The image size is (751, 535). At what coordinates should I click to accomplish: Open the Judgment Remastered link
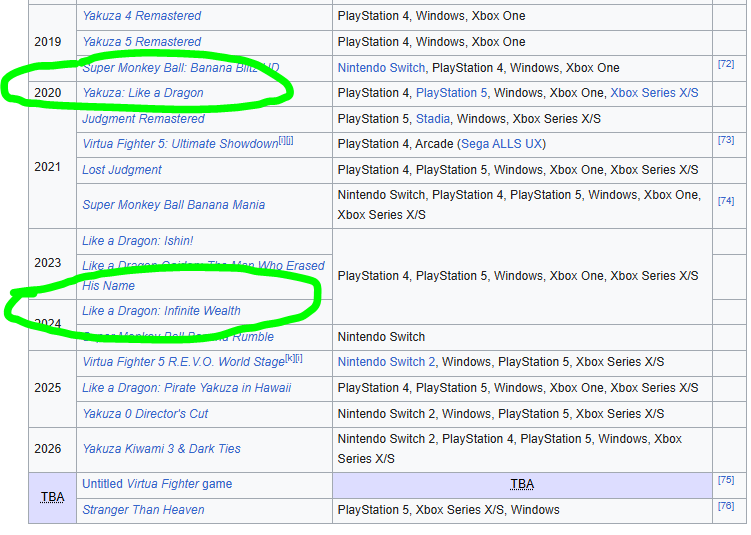click(143, 119)
